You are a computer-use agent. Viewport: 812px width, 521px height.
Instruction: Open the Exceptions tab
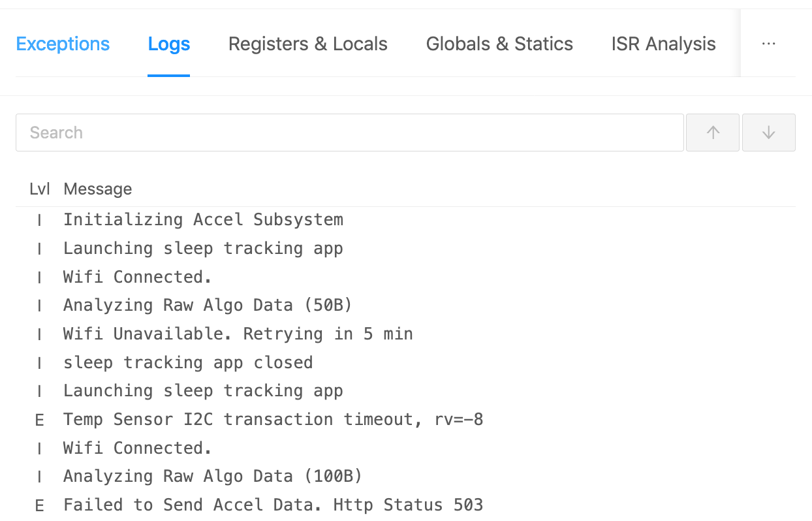pyautogui.click(x=63, y=44)
